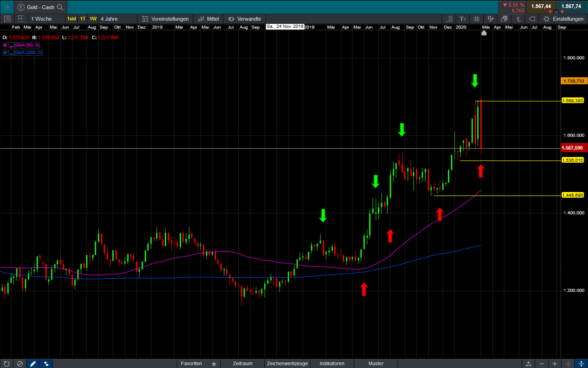Activate the pencil drawing tool
Viewport: 588px width, 368px height.
click(33, 364)
